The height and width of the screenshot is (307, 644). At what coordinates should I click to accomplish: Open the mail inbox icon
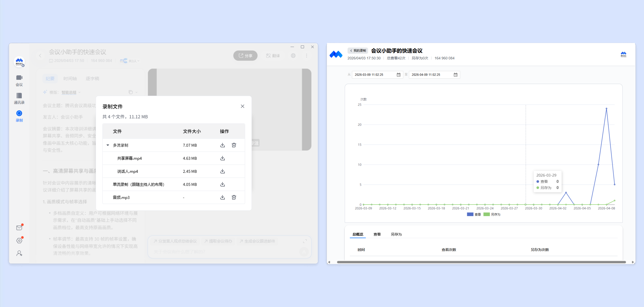coord(19,228)
